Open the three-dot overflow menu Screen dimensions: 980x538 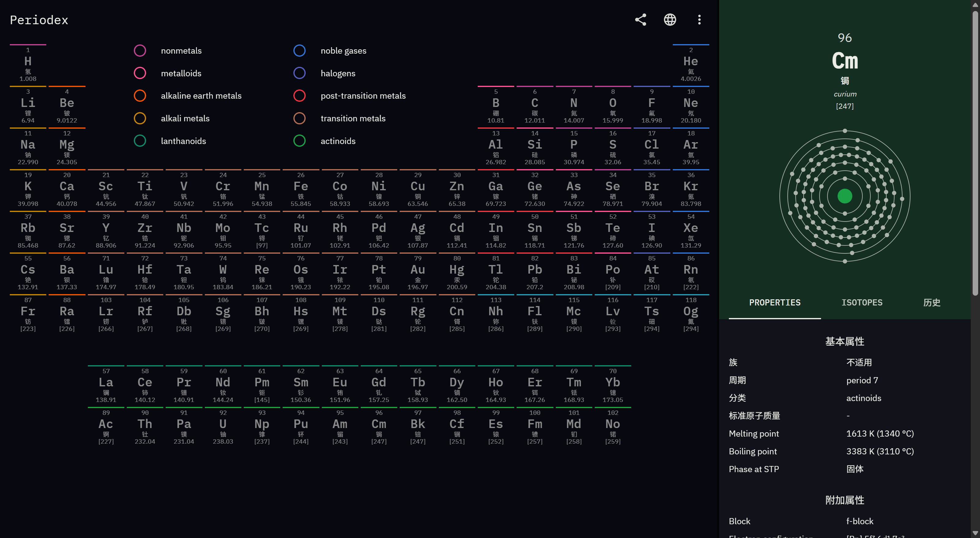699,20
